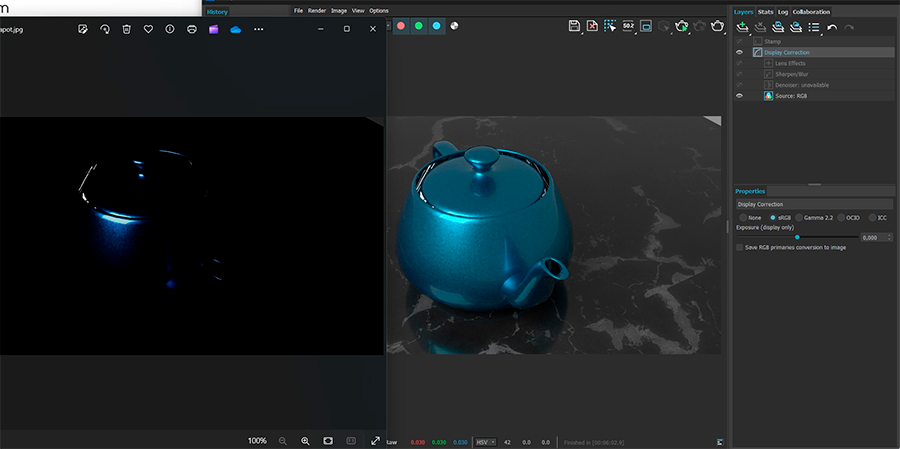Click the Zoom in magnifier in Photos
The width and height of the screenshot is (900, 449).
305,441
